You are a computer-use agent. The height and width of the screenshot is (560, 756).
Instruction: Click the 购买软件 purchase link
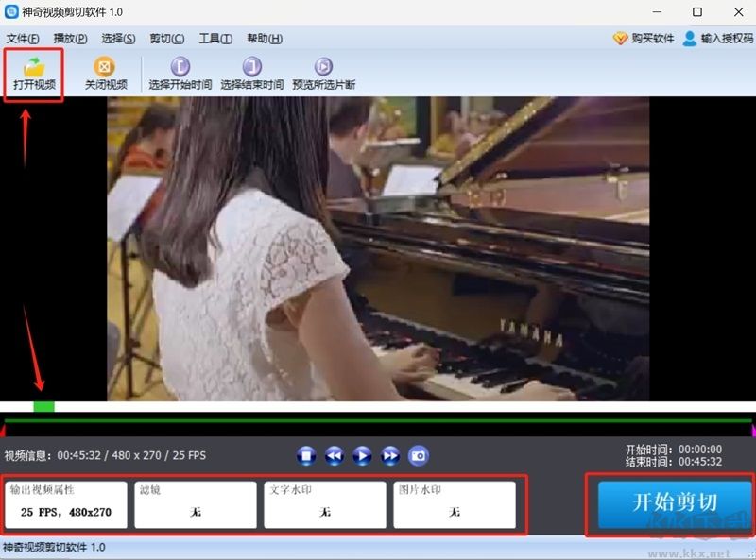pos(644,39)
